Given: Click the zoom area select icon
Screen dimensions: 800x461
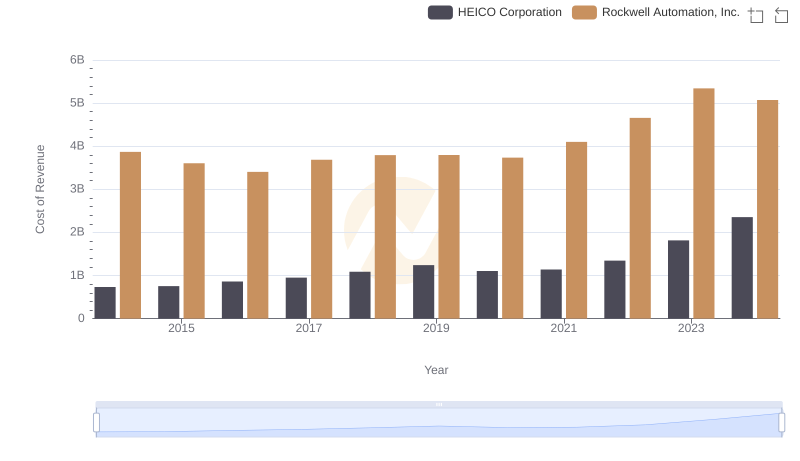Looking at the screenshot, I should pos(756,15).
